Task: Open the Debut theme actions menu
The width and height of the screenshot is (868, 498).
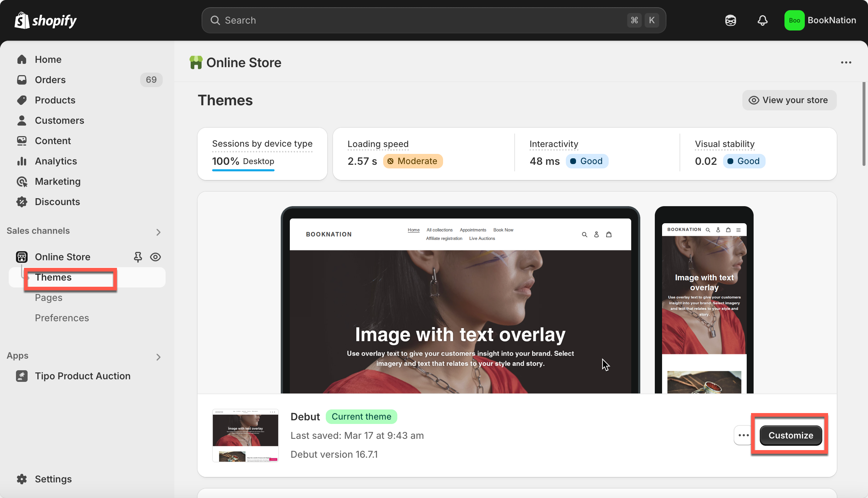Action: pyautogui.click(x=743, y=435)
